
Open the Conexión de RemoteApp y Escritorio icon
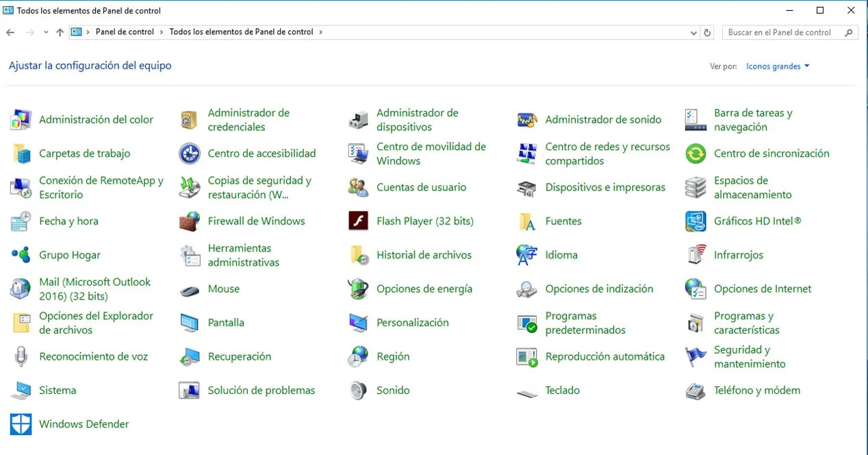point(21,188)
